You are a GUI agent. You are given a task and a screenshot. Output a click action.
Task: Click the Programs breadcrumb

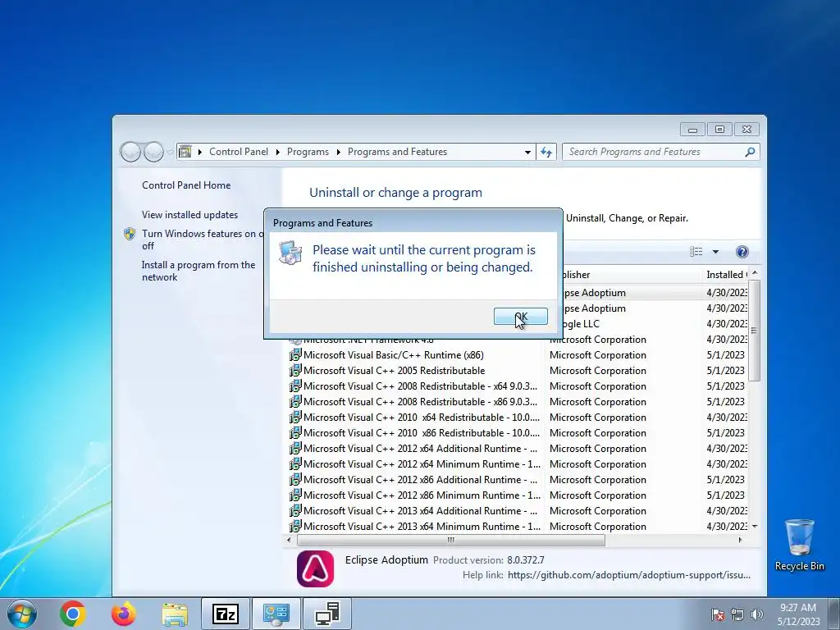click(308, 152)
